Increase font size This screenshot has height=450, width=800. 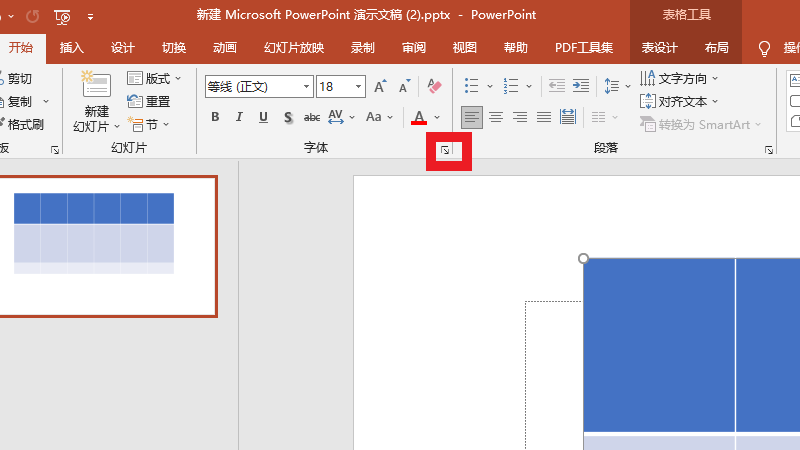click(x=380, y=87)
